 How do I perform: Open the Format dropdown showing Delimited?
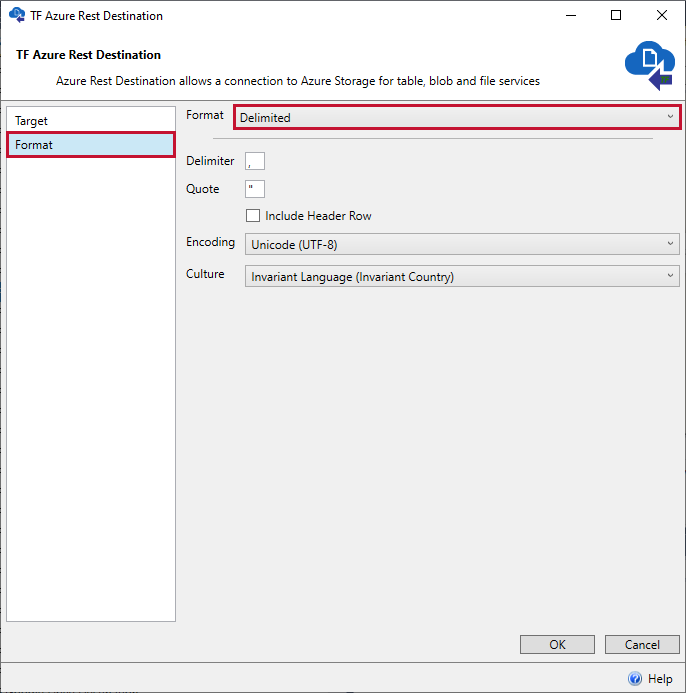(x=457, y=118)
